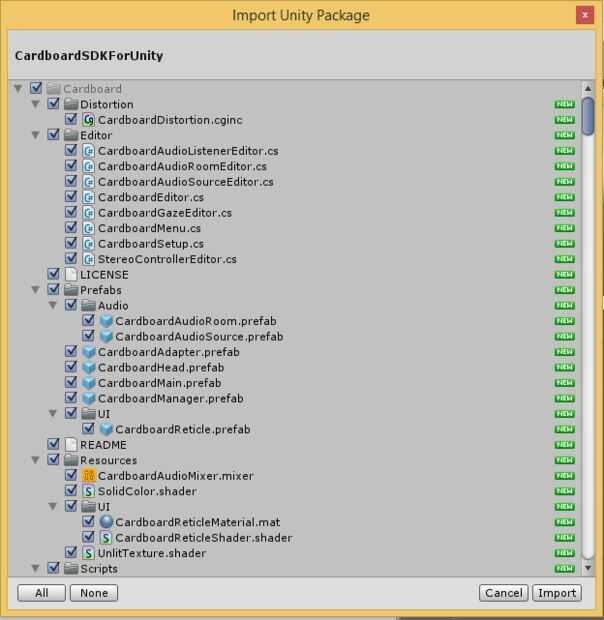
Task: Click the scrollbar down arrow
Action: [588, 568]
